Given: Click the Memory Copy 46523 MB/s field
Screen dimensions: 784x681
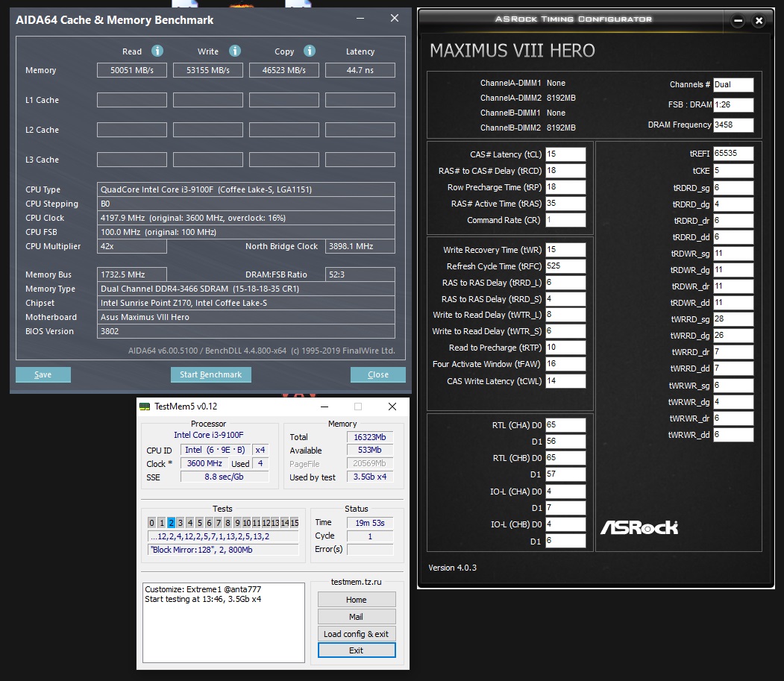Looking at the screenshot, I should (284, 70).
